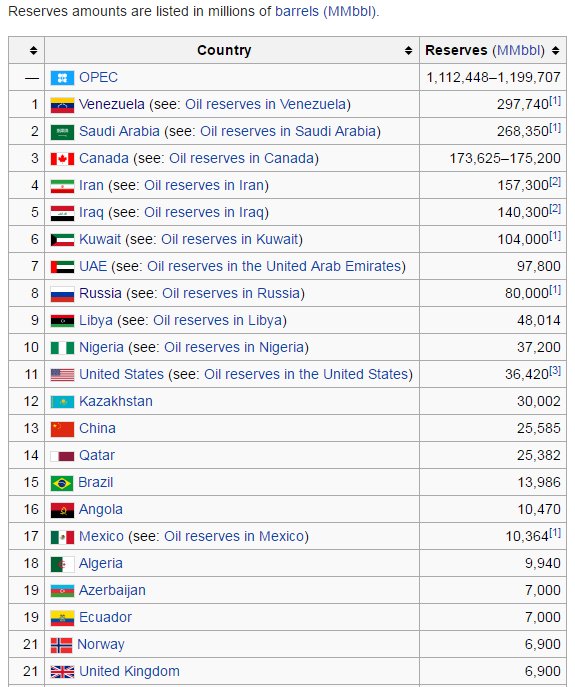Click footnote [2] beside Iran's 157,300

point(555,182)
